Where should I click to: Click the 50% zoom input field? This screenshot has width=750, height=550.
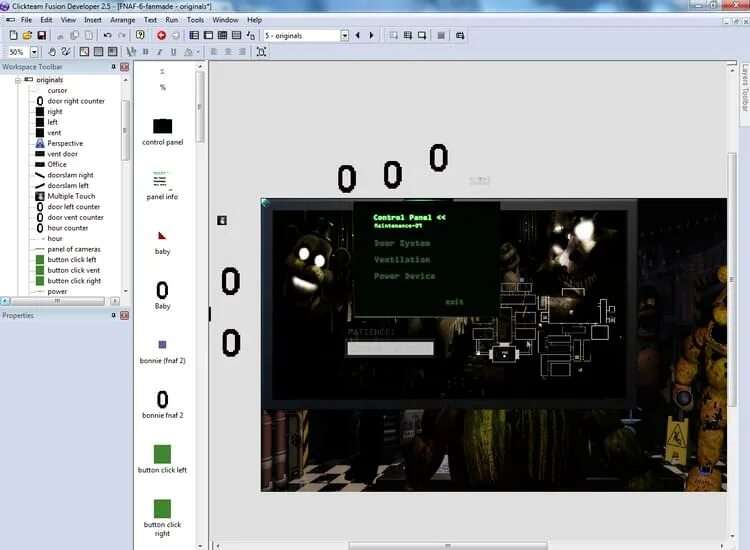click(18, 52)
